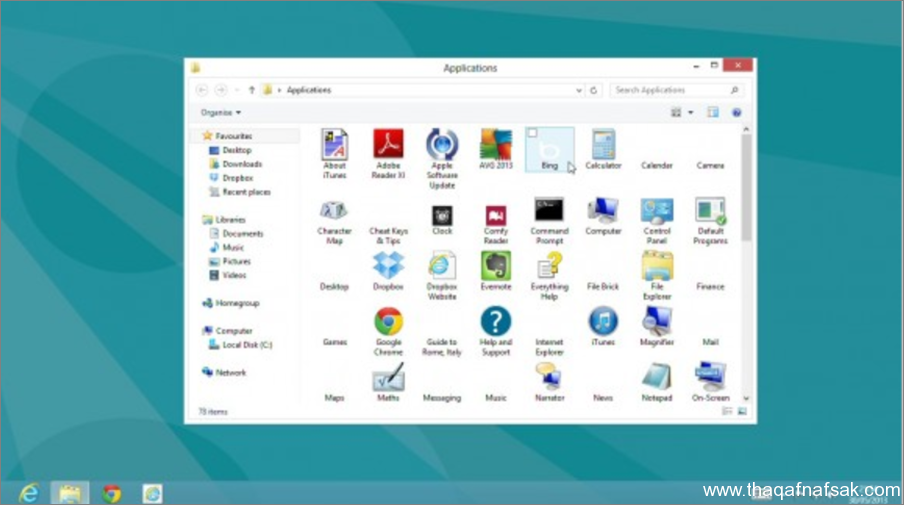
Task: Open Explorer help button
Action: (736, 112)
